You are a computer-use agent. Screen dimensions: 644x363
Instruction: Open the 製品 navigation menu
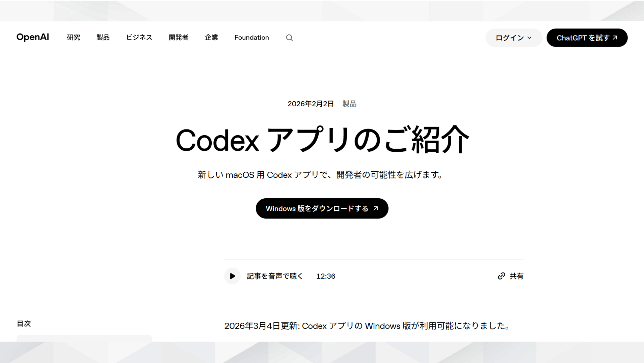103,38
